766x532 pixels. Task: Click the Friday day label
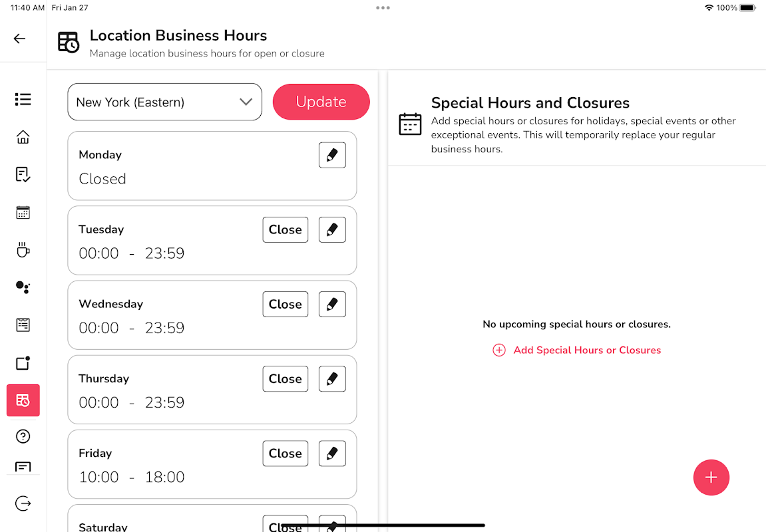click(x=95, y=454)
